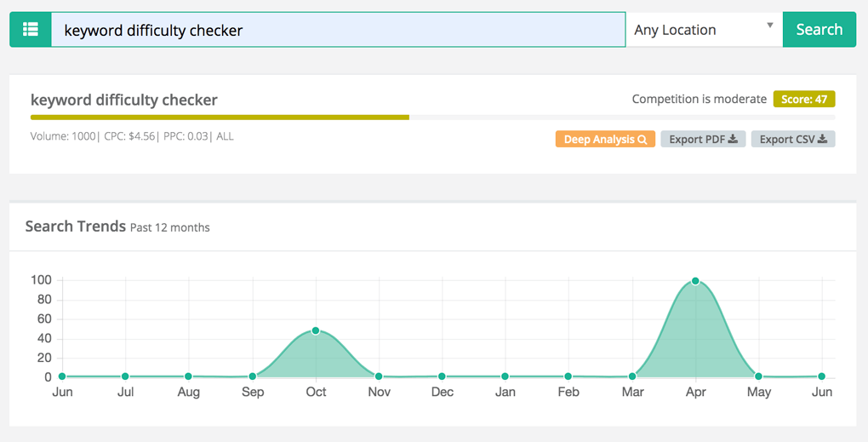Image resolution: width=868 pixels, height=442 pixels.
Task: Open Deep Analysis for the keyword
Action: 606,139
